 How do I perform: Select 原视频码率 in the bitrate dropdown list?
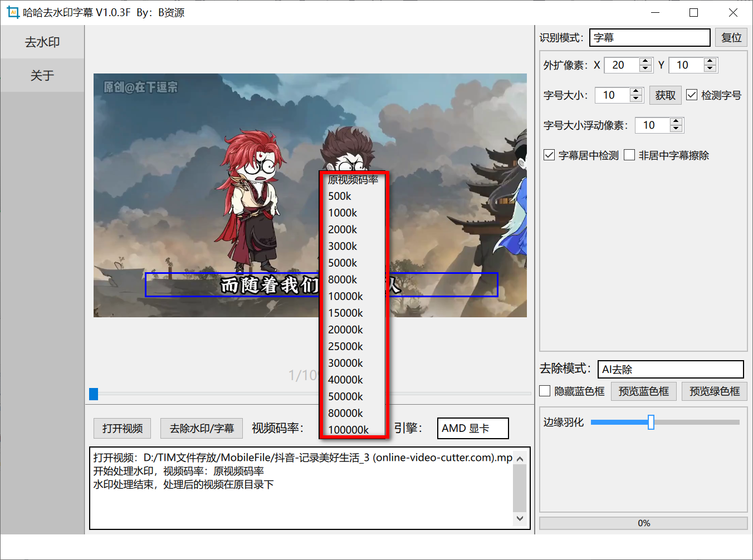[x=353, y=180]
